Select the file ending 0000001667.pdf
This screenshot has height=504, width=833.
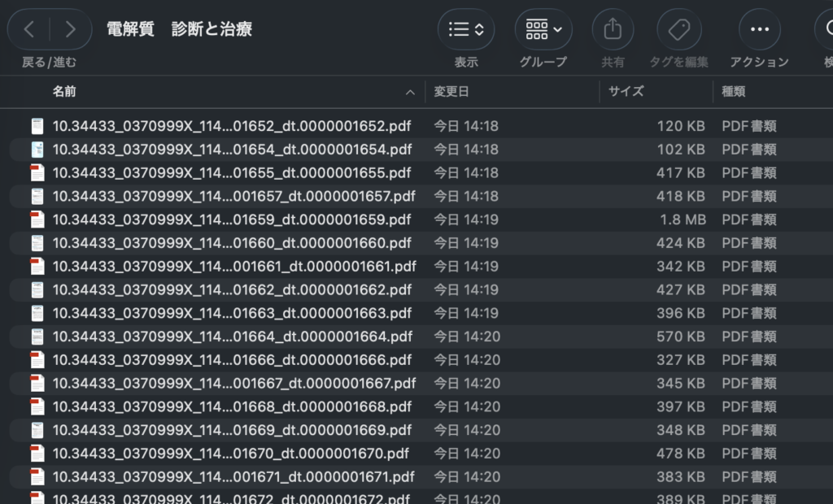point(234,383)
